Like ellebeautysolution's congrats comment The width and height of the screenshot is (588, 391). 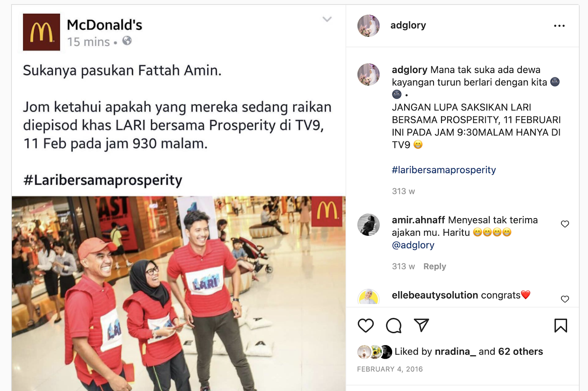point(565,299)
